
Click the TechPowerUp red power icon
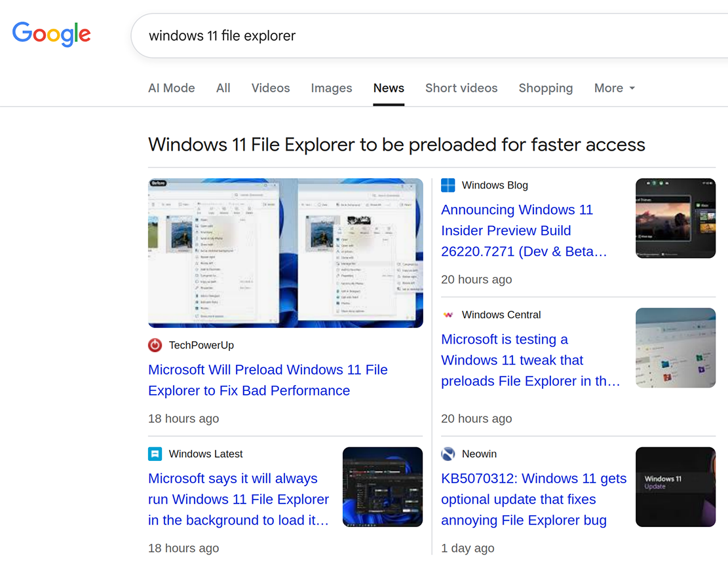pyautogui.click(x=155, y=345)
